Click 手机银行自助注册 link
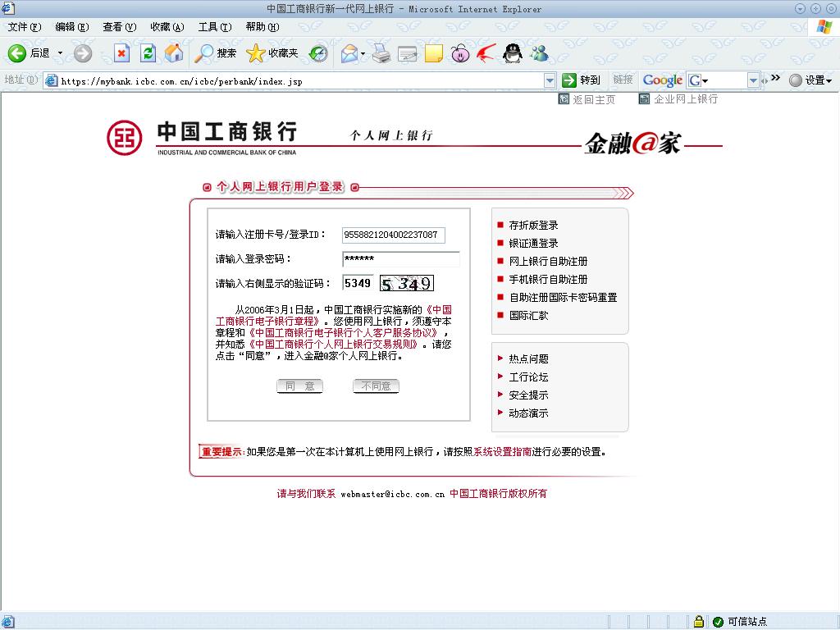 coord(548,280)
